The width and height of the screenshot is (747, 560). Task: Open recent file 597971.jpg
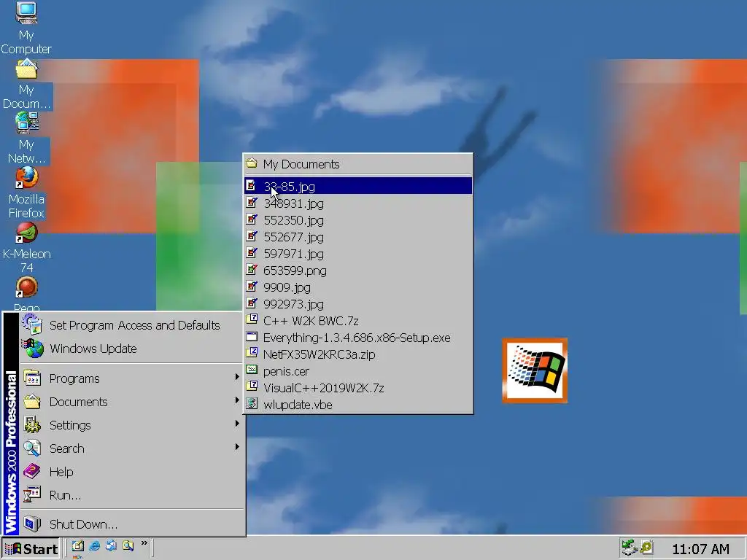click(358, 254)
